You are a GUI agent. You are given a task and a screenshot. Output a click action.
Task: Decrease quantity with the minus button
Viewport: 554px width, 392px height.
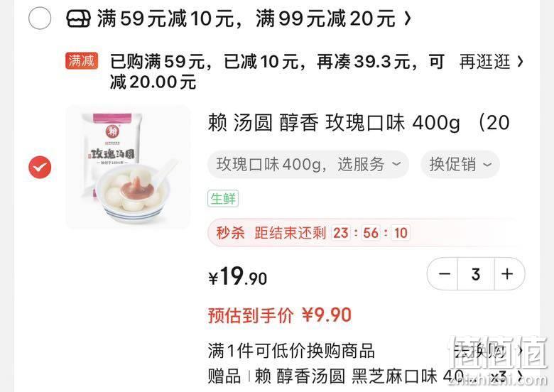tap(444, 274)
